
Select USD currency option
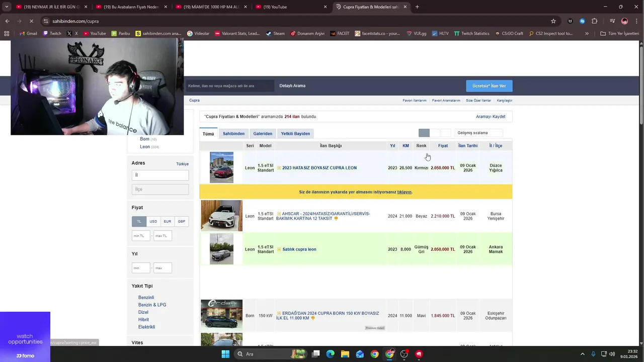(153, 221)
